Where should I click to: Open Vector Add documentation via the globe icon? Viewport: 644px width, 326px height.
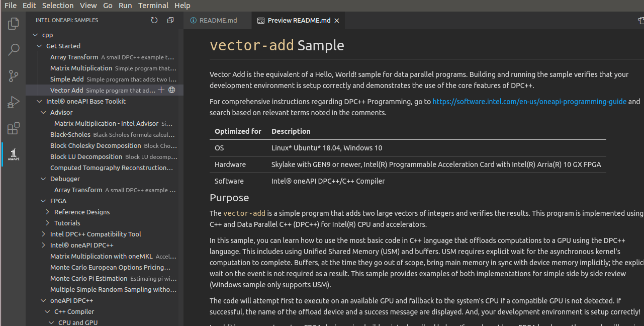[171, 90]
